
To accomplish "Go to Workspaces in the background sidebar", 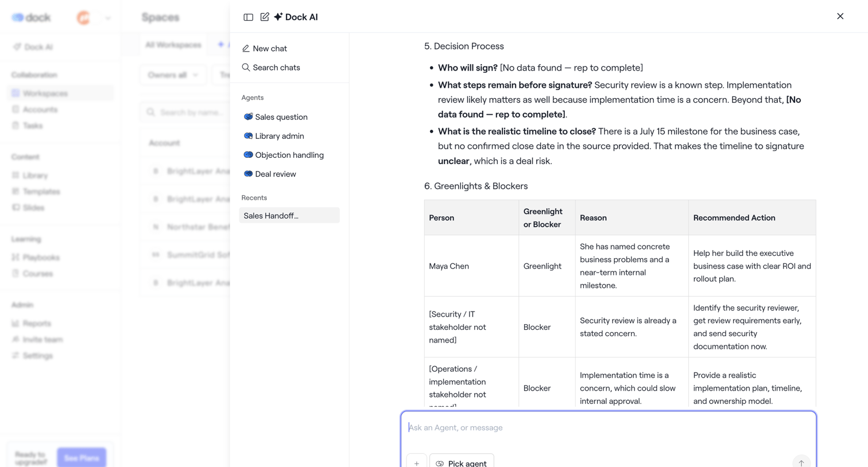I will 61,94.
